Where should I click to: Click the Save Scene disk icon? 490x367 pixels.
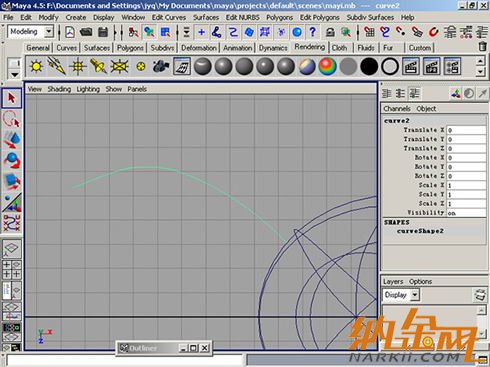(x=103, y=32)
